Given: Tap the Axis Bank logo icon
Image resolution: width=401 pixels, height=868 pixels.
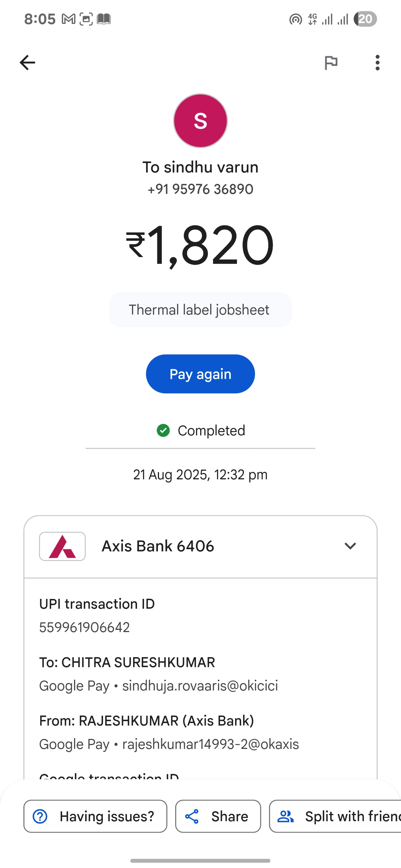Looking at the screenshot, I should tap(62, 546).
